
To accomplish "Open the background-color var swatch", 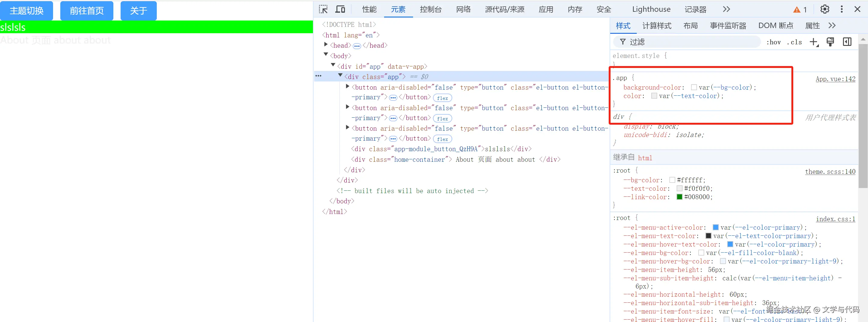I will [694, 87].
